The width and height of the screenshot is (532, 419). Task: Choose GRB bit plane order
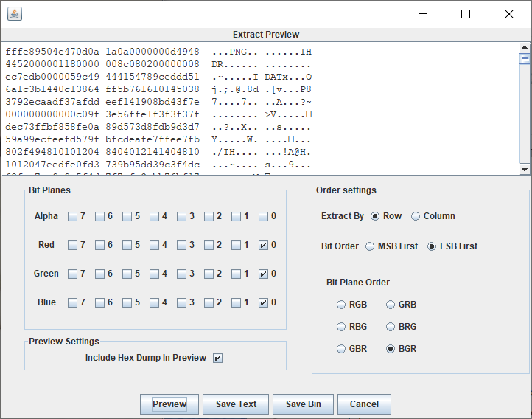tap(391, 305)
